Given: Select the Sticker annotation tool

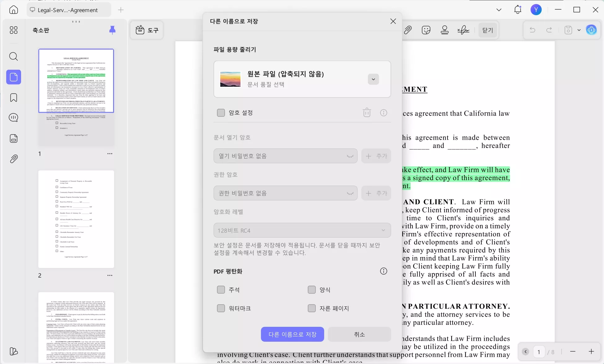Looking at the screenshot, I should tap(426, 30).
